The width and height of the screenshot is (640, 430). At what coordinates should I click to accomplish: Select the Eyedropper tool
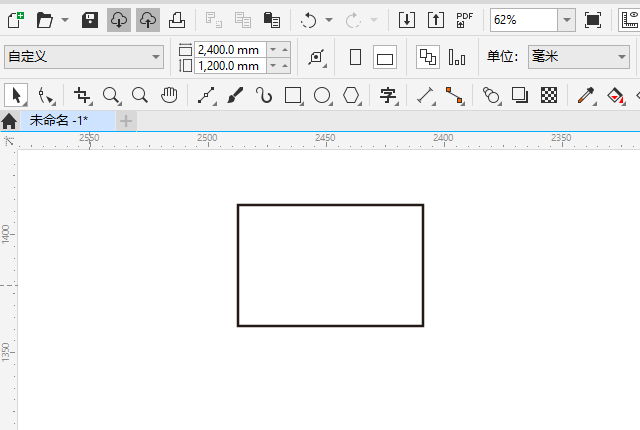pyautogui.click(x=586, y=96)
